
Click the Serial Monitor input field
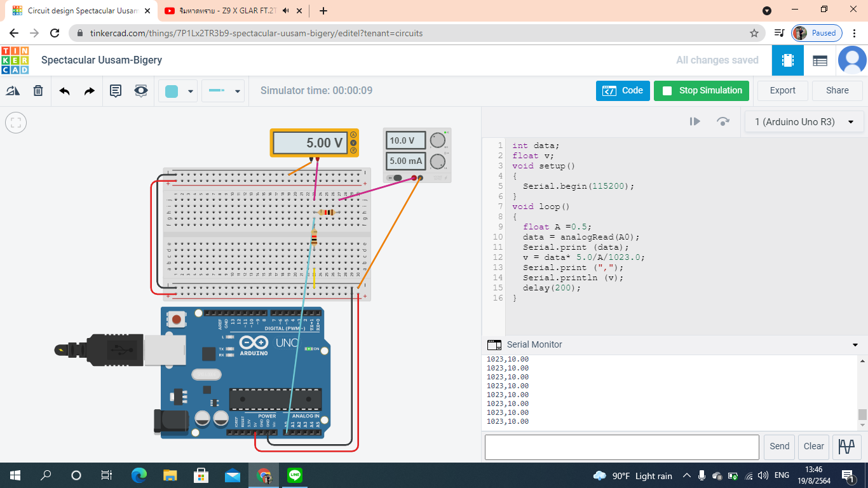click(621, 447)
